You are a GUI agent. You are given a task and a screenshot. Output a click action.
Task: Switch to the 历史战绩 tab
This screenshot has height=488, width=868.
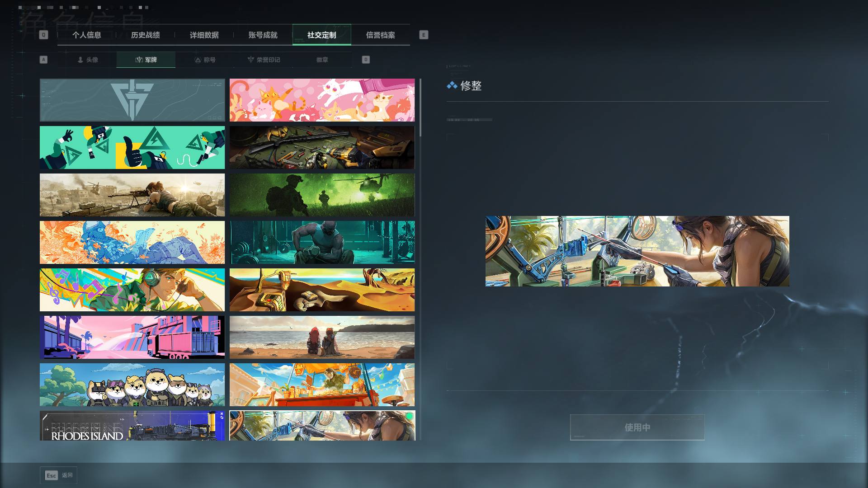click(146, 35)
